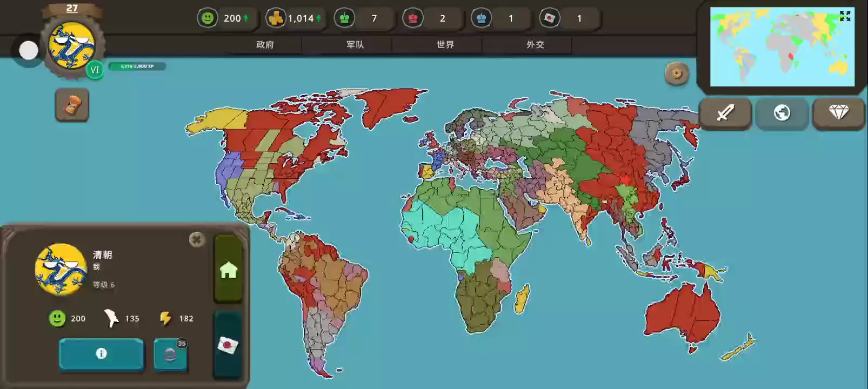The width and height of the screenshot is (868, 389).
Task: Click the green home button
Action: pyautogui.click(x=228, y=269)
